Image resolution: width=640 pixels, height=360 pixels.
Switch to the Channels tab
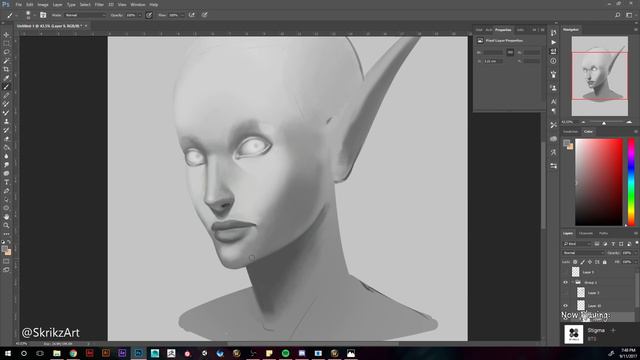(x=586, y=233)
